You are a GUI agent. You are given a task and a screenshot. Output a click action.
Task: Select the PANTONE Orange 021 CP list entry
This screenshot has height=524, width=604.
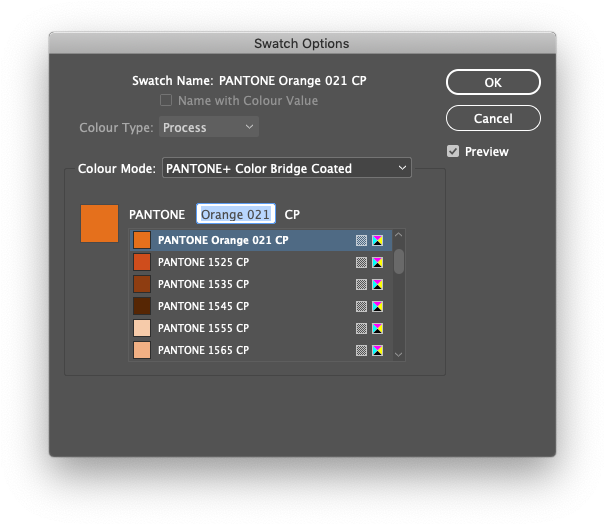(261, 240)
